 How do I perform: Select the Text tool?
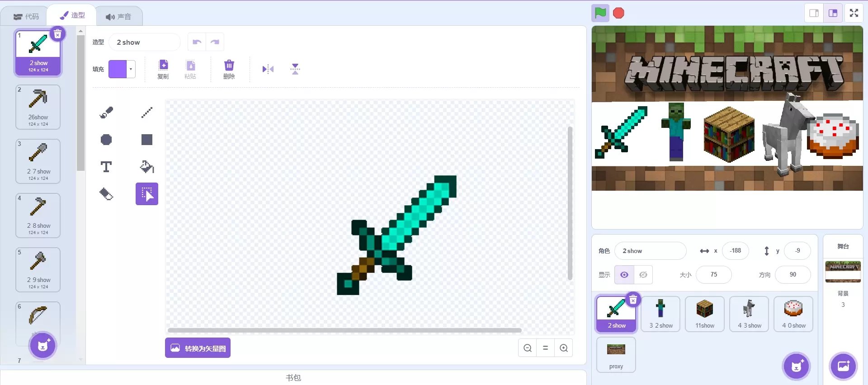coord(106,167)
